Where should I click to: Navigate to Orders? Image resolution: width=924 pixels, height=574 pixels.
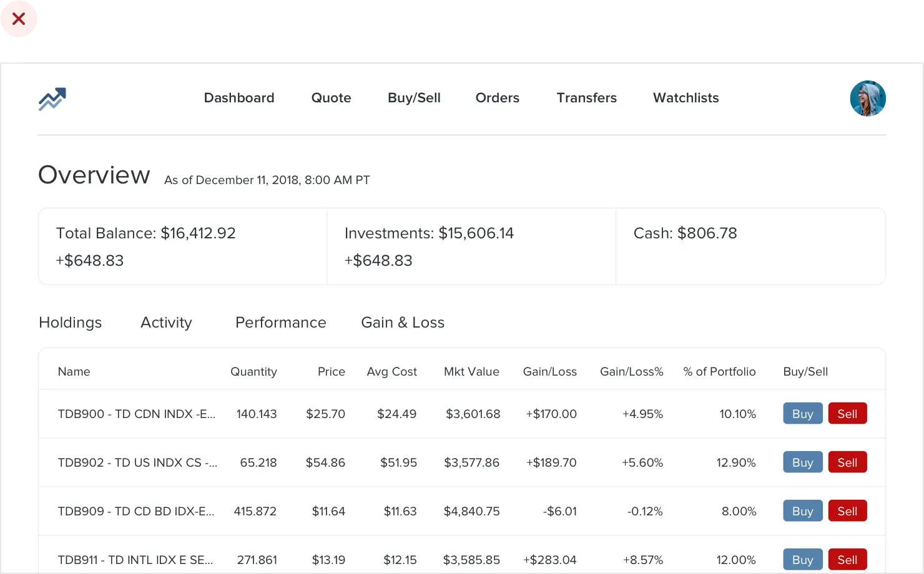(x=497, y=98)
